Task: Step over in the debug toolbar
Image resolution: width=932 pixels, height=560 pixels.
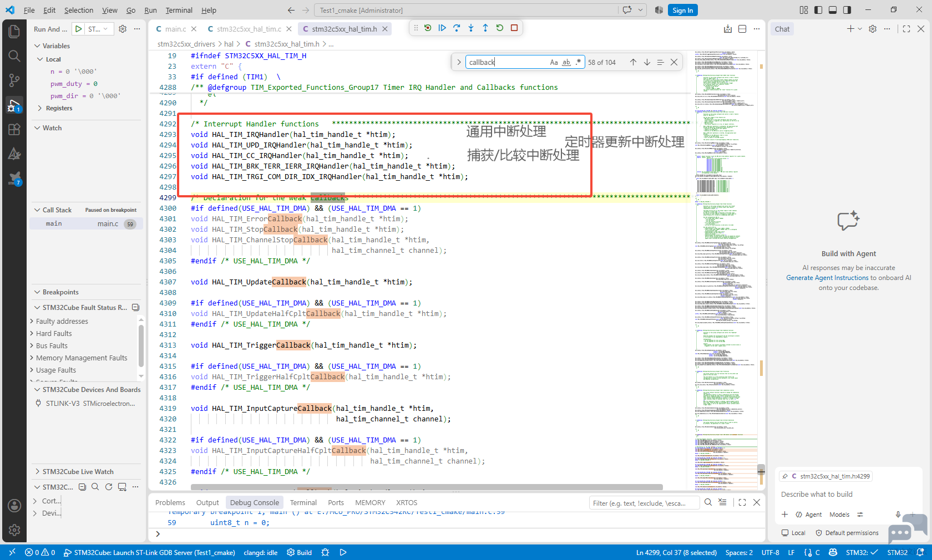Action: [457, 28]
